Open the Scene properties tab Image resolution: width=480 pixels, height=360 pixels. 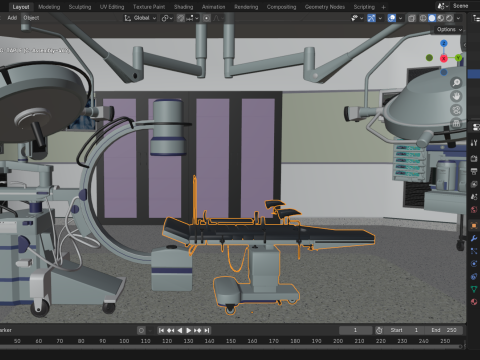pyautogui.click(x=474, y=197)
